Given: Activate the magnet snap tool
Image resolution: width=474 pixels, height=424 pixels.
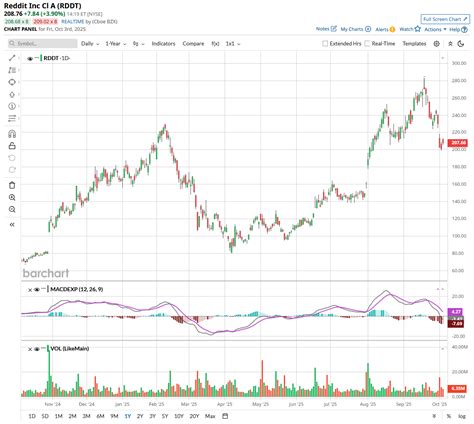Looking at the screenshot, I should tap(12, 134).
